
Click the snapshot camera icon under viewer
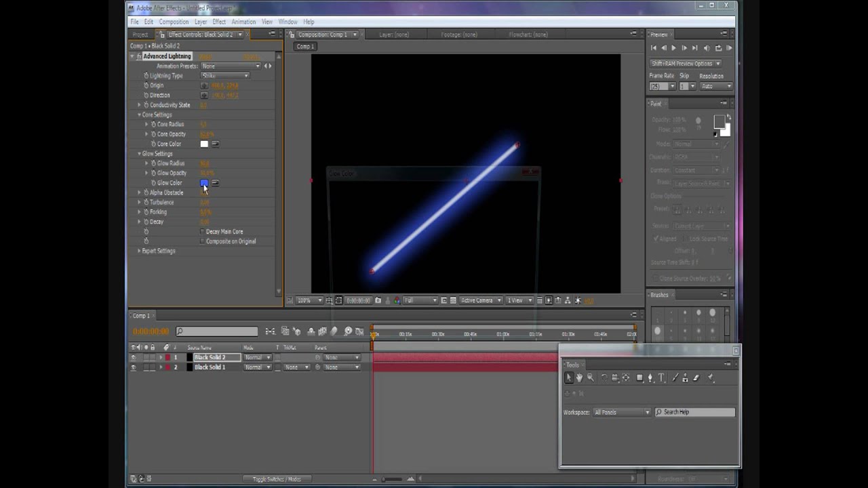(x=378, y=300)
